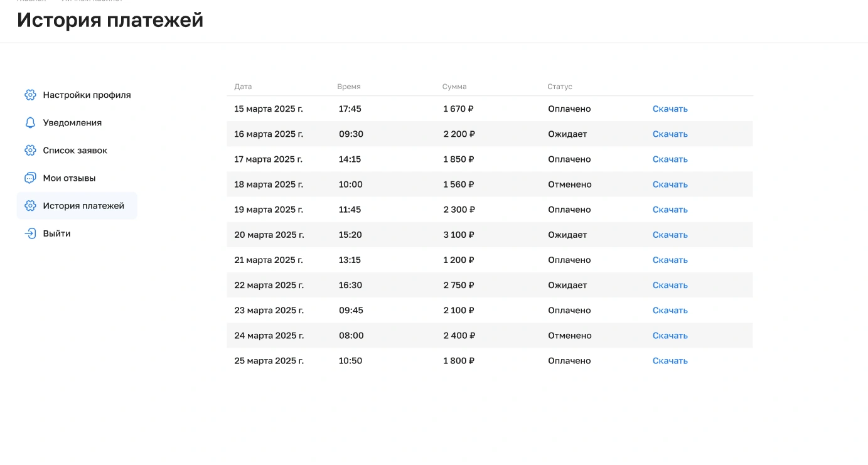Download the 2 750 ₽ payment receipt
The image size is (868, 465).
[670, 285]
